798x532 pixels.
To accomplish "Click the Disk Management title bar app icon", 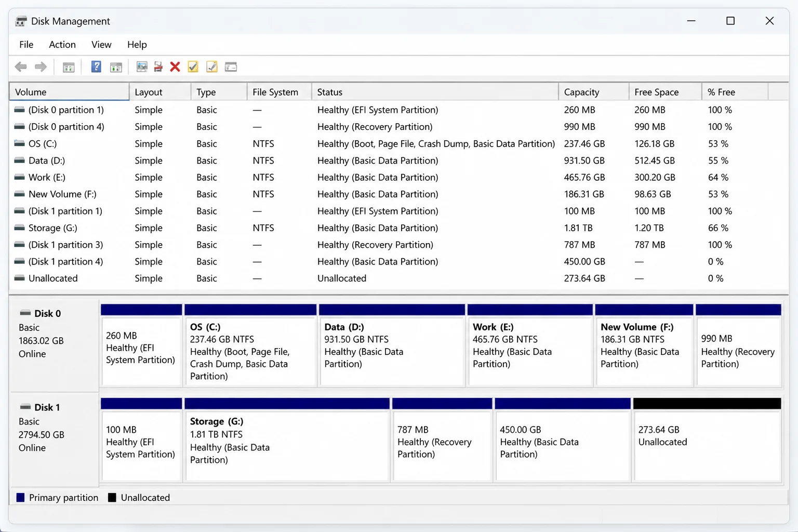I will pyautogui.click(x=21, y=21).
